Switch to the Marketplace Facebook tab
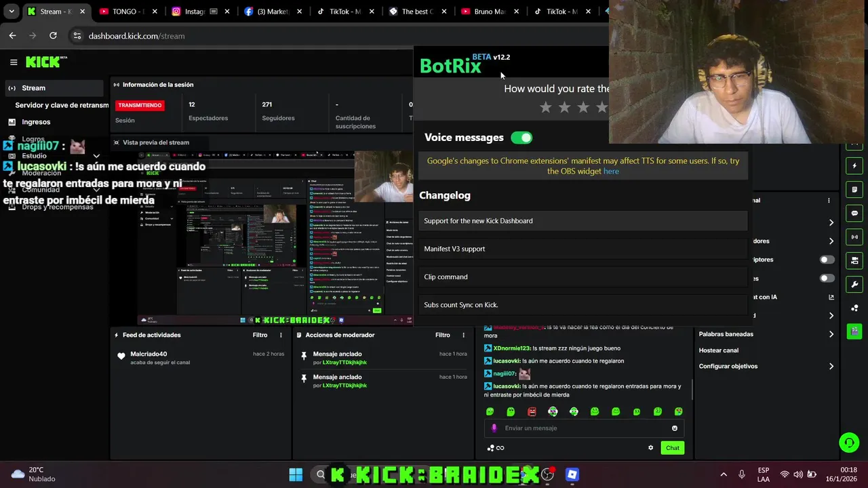 [x=273, y=12]
